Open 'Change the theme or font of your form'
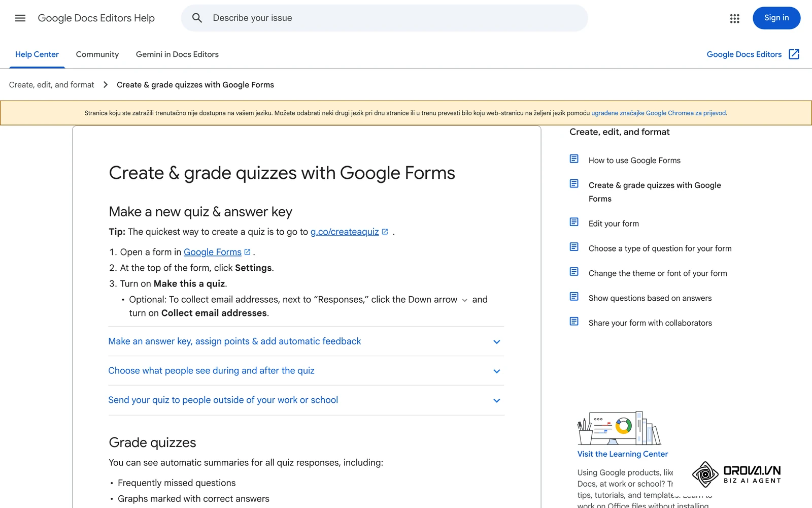Image resolution: width=812 pixels, height=508 pixels. [x=658, y=273]
